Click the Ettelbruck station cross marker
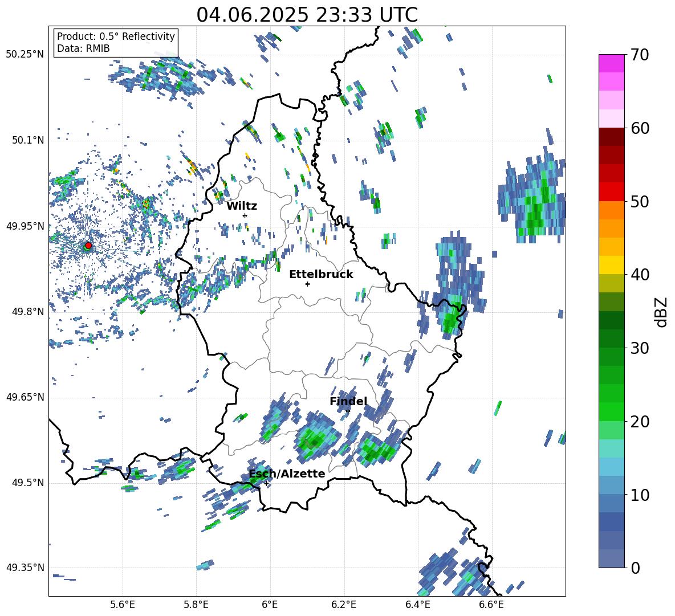This screenshot has height=616, width=675. [307, 284]
